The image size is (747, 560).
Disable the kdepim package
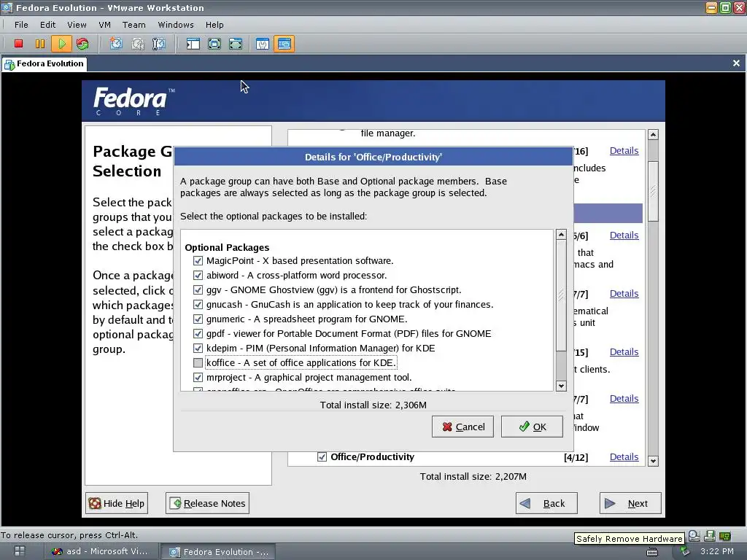198,348
